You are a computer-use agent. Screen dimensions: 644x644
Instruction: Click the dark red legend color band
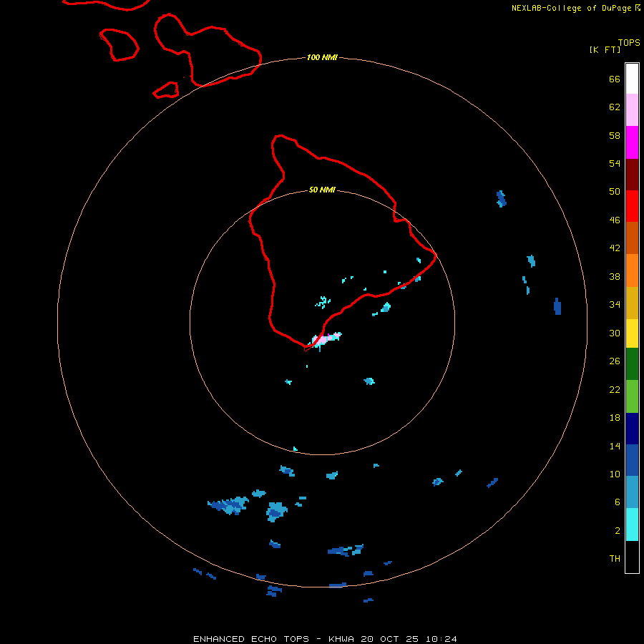(632, 174)
